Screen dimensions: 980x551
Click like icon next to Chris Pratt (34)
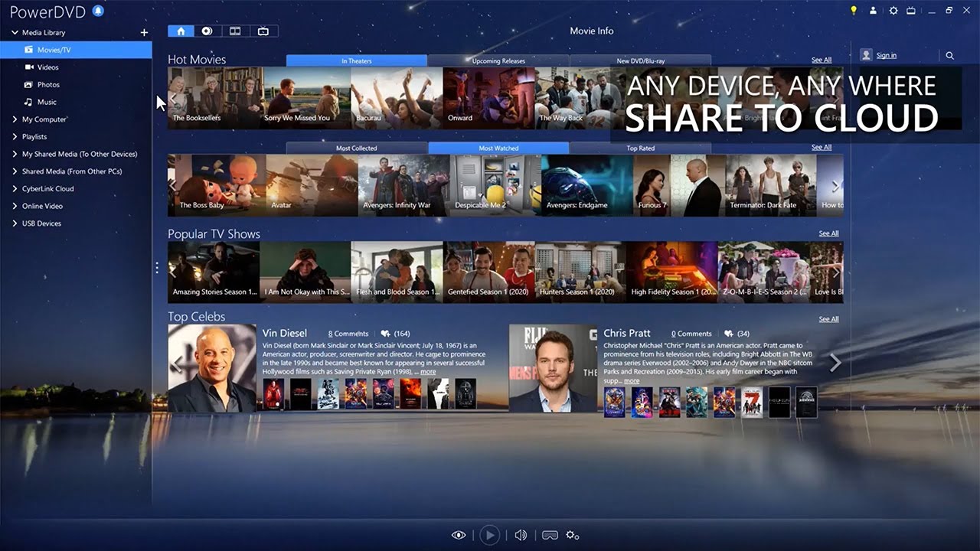(x=729, y=334)
